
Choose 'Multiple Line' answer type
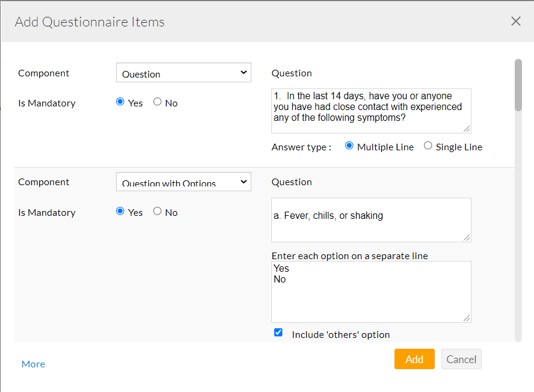pos(349,146)
